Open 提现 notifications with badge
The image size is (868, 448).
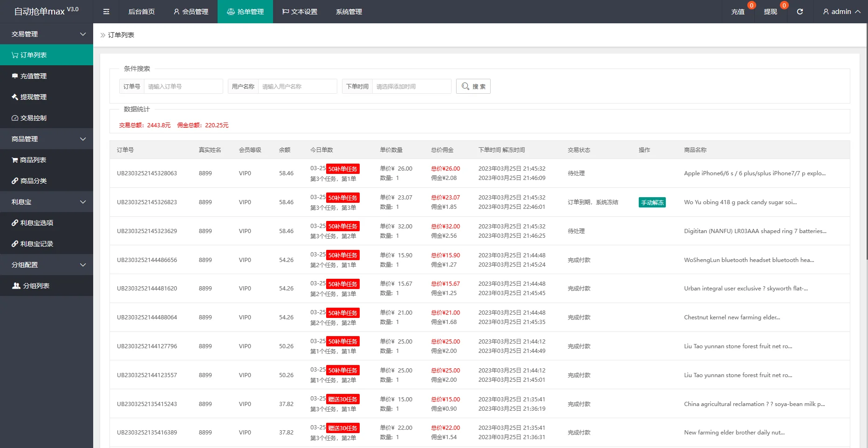tap(771, 12)
